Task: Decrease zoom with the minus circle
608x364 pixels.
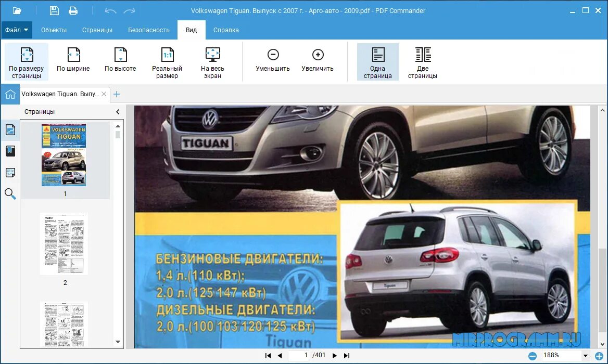Action: click(x=533, y=356)
